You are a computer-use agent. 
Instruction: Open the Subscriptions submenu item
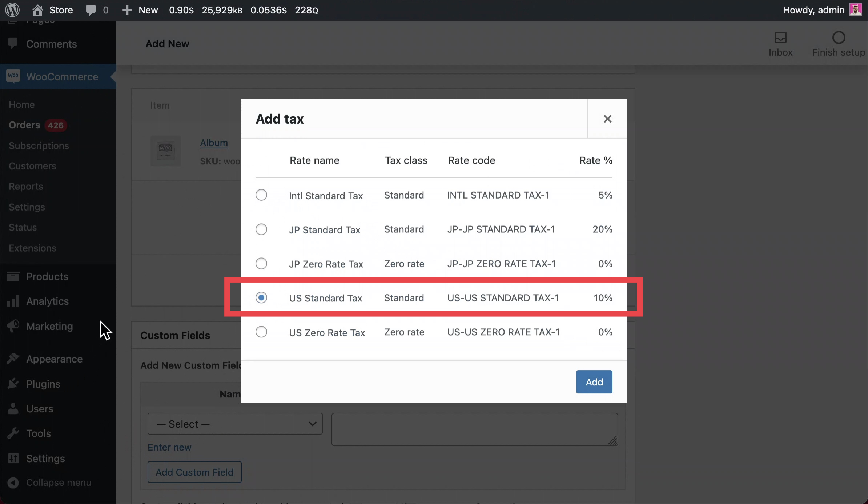pyautogui.click(x=39, y=145)
